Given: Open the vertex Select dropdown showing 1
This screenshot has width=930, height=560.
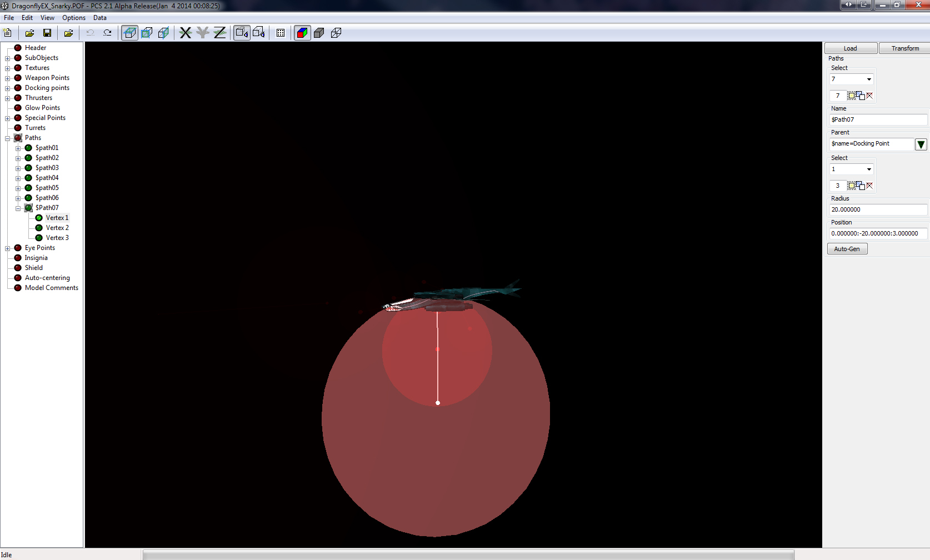Looking at the screenshot, I should (852, 169).
